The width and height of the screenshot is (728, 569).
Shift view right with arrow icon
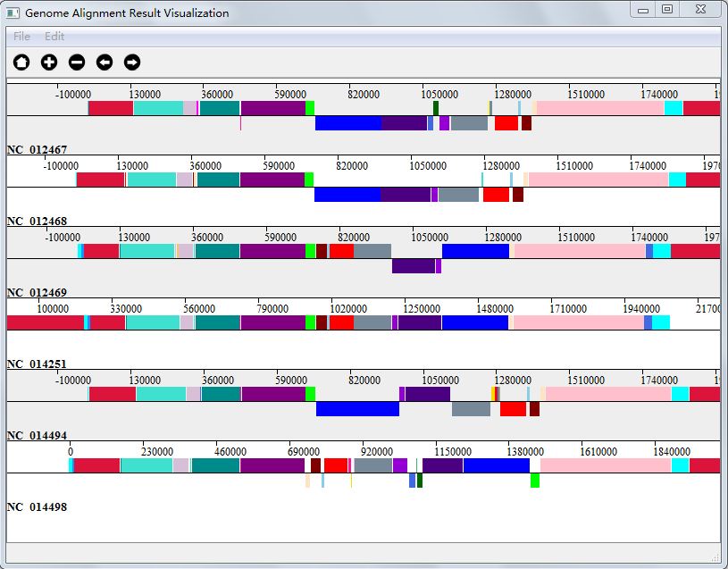coord(132,62)
